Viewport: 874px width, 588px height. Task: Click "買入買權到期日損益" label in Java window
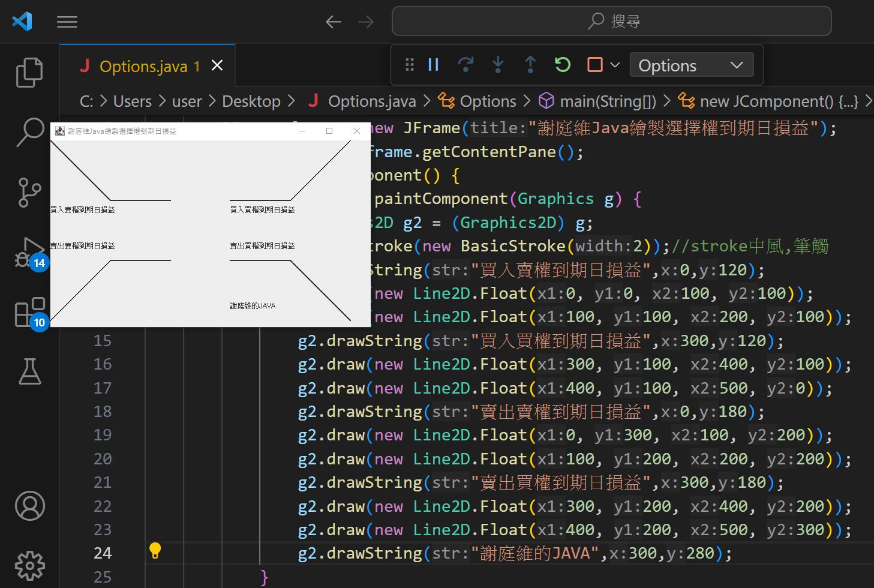point(263,210)
